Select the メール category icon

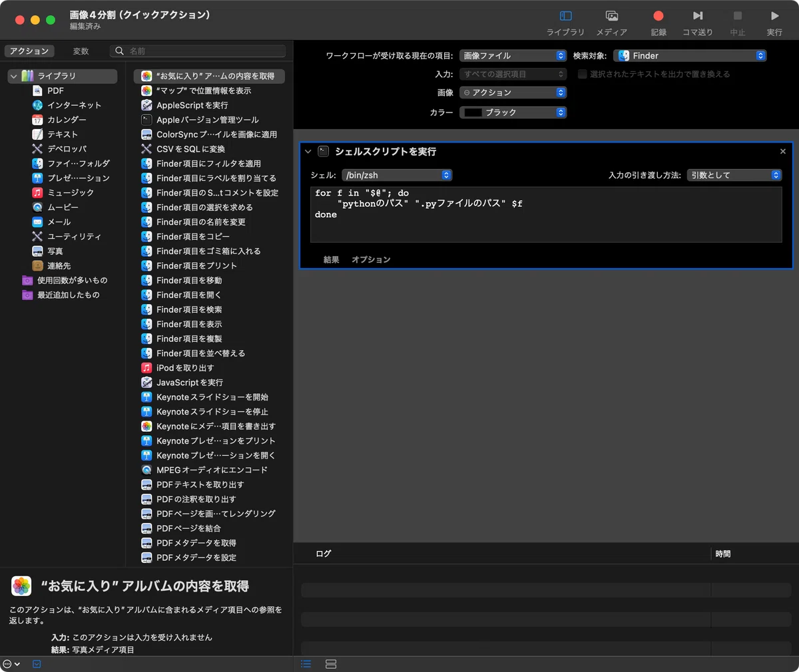click(x=37, y=222)
